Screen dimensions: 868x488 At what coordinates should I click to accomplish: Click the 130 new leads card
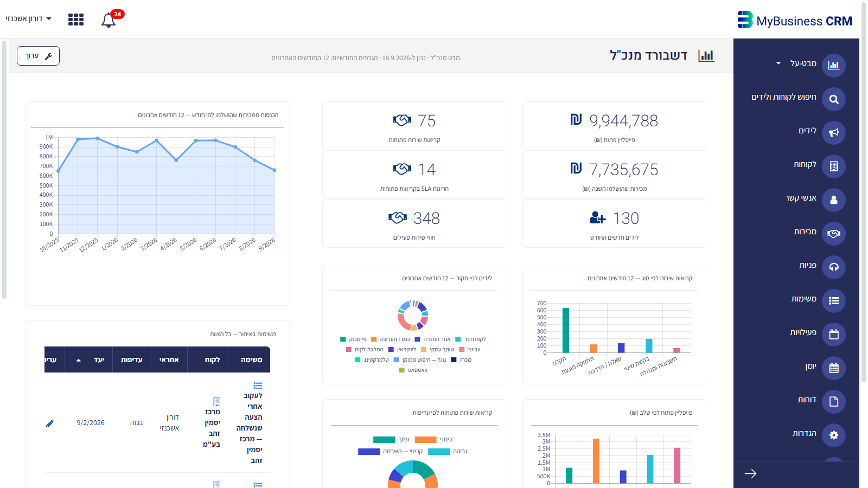pos(614,223)
